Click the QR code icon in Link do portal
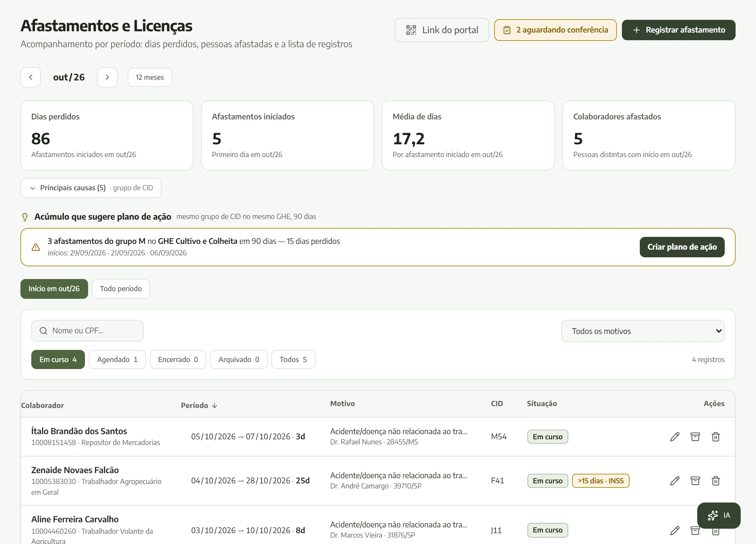The image size is (756, 544). click(x=411, y=30)
